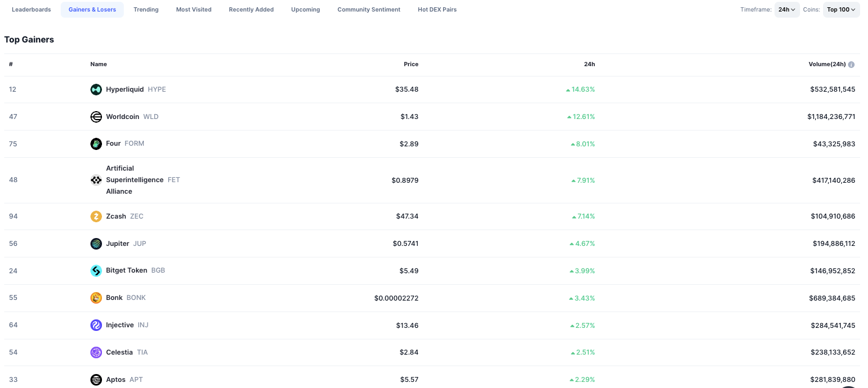Click the FET price $0.8979
Image resolution: width=868 pixels, height=388 pixels.
click(x=405, y=180)
